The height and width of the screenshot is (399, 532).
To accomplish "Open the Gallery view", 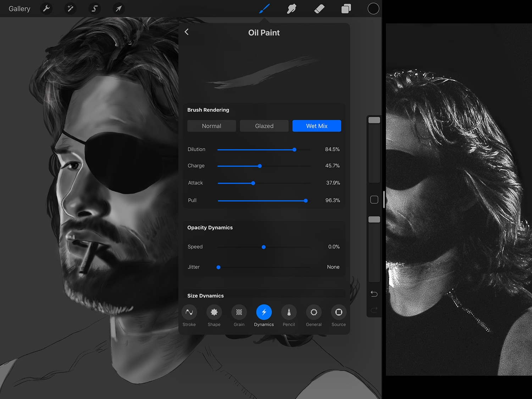I will [x=20, y=9].
